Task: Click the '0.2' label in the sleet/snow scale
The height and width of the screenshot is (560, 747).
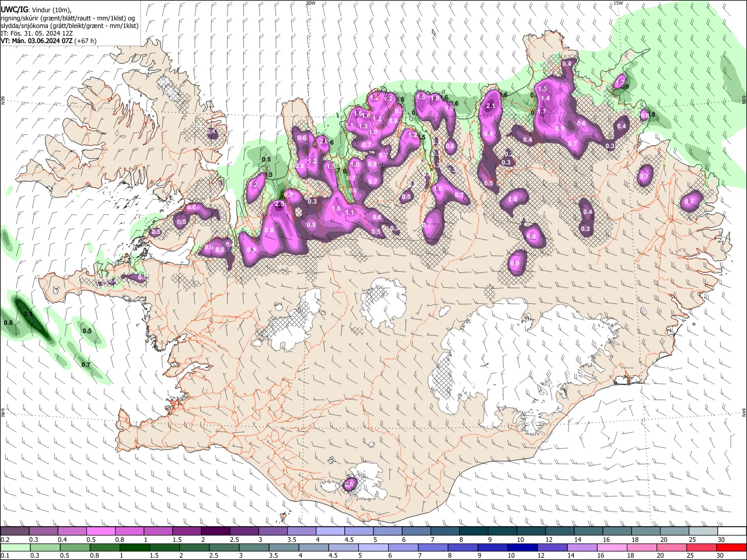Action: [x=5, y=540]
